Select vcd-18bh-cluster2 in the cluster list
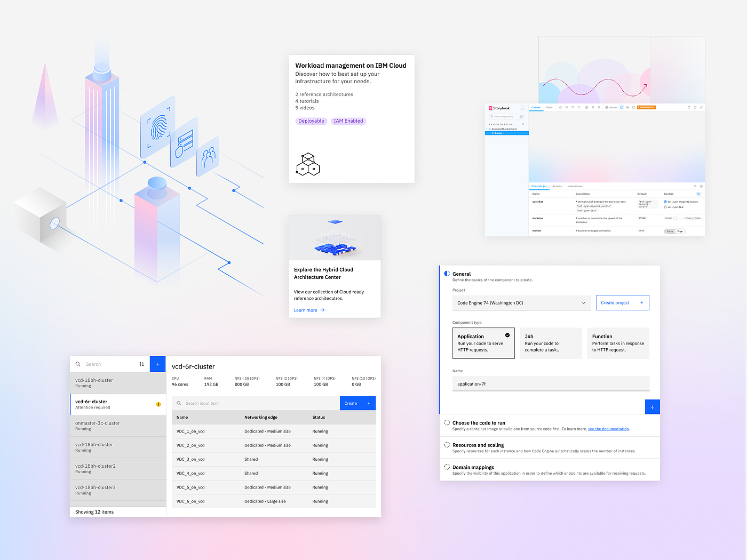Image resolution: width=747 pixels, height=560 pixels. pyautogui.click(x=118, y=469)
